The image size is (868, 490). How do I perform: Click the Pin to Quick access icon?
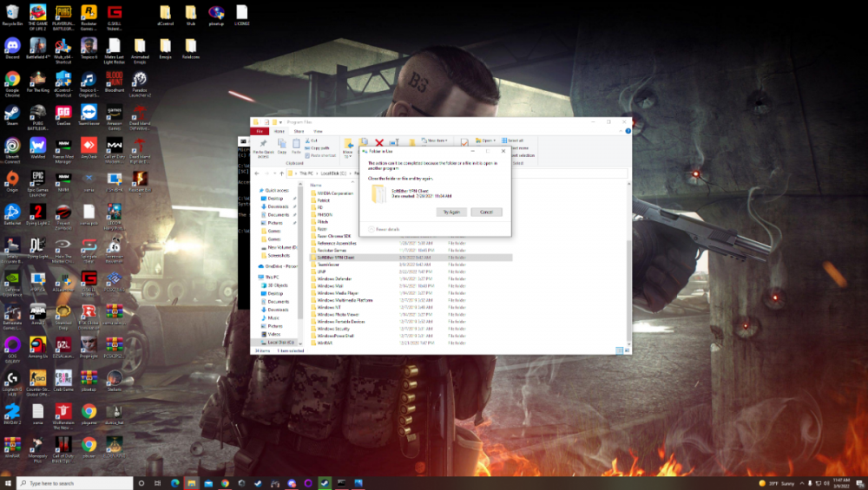pos(262,144)
